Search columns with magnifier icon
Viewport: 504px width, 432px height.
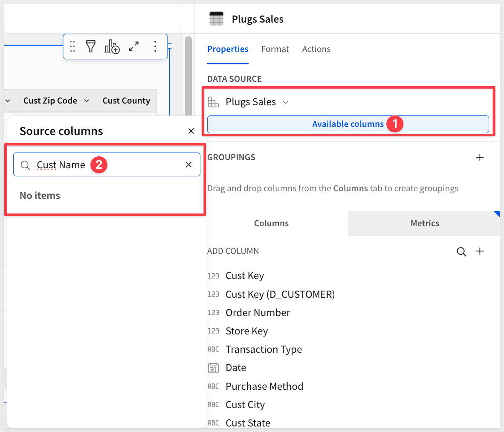[x=461, y=251]
